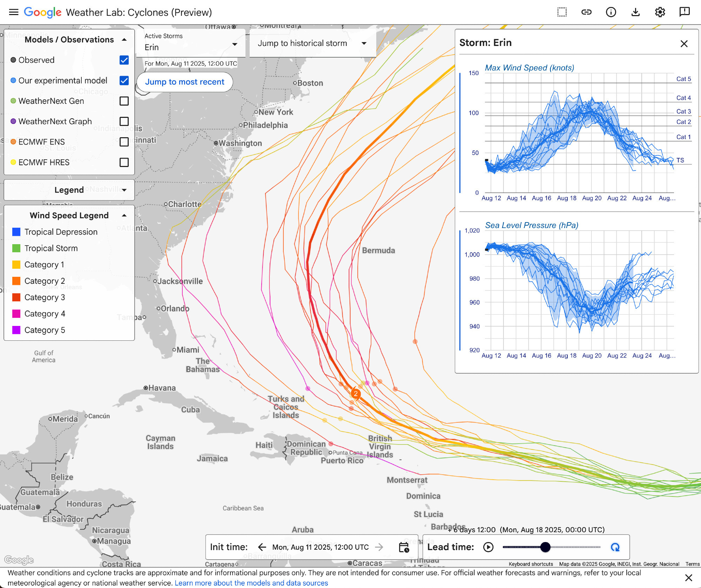Viewport: 701px width, 588px height.
Task: Copy the share link icon
Action: pyautogui.click(x=586, y=12)
